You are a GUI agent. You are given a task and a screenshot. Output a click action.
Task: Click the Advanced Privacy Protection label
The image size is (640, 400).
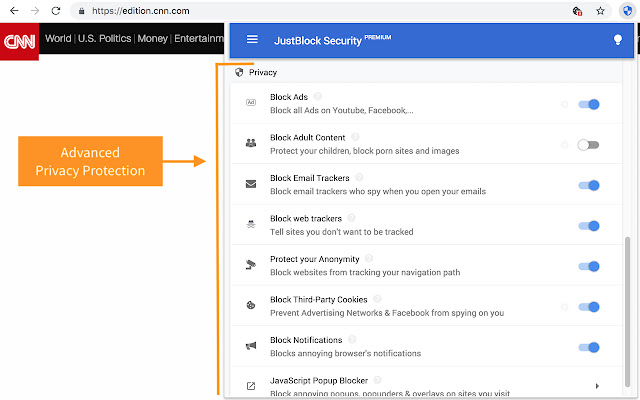[90, 162]
